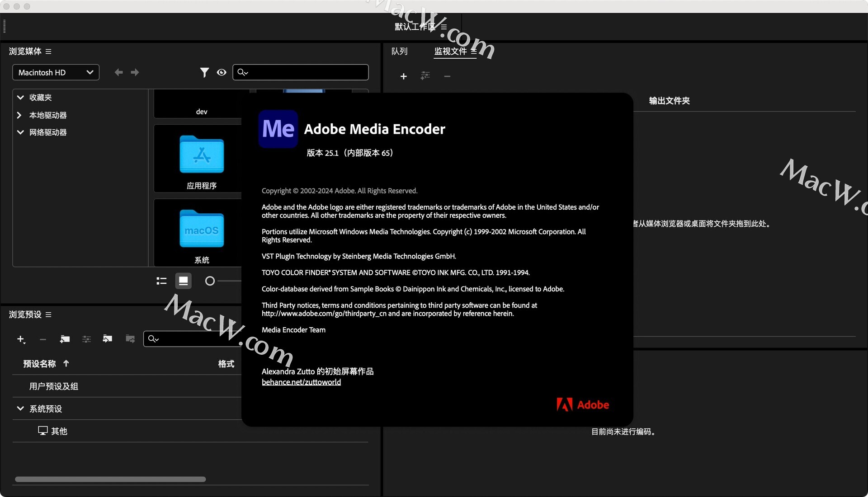Select 网络驱动器 in the folder tree
868x497 pixels.
click(x=48, y=132)
